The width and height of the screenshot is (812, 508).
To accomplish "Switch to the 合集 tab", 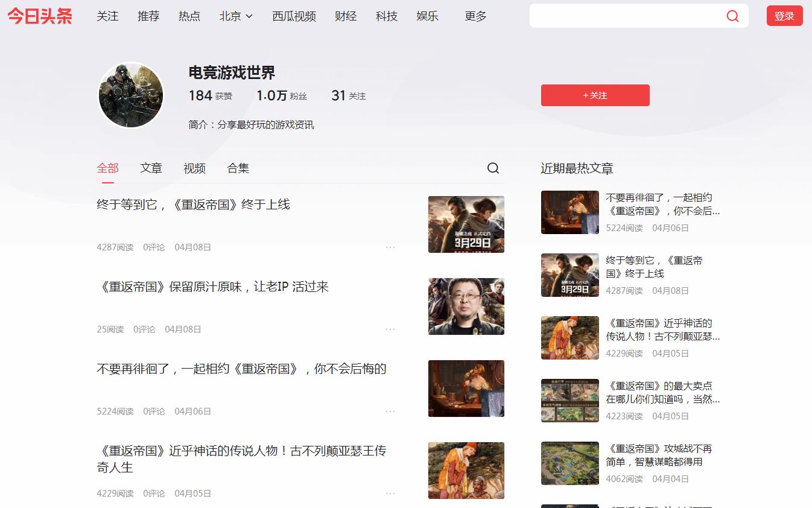I will (x=238, y=168).
